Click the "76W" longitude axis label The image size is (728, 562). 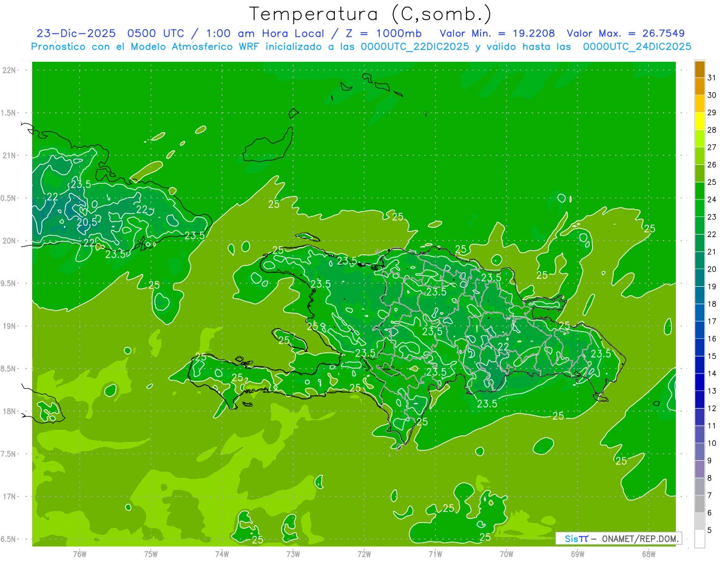pyautogui.click(x=79, y=554)
